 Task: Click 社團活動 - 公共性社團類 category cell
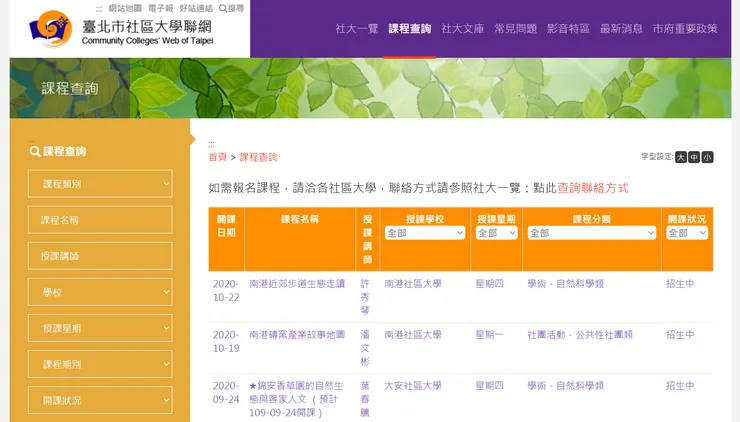click(580, 335)
